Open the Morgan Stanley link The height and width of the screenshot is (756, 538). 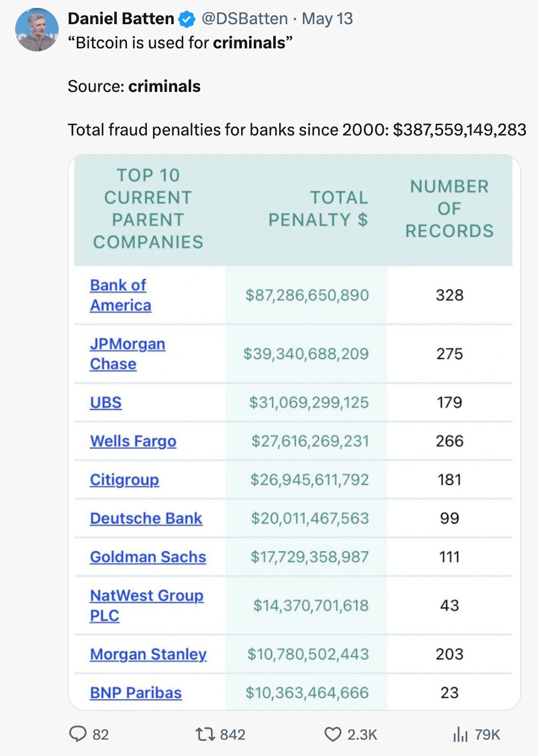click(x=148, y=654)
